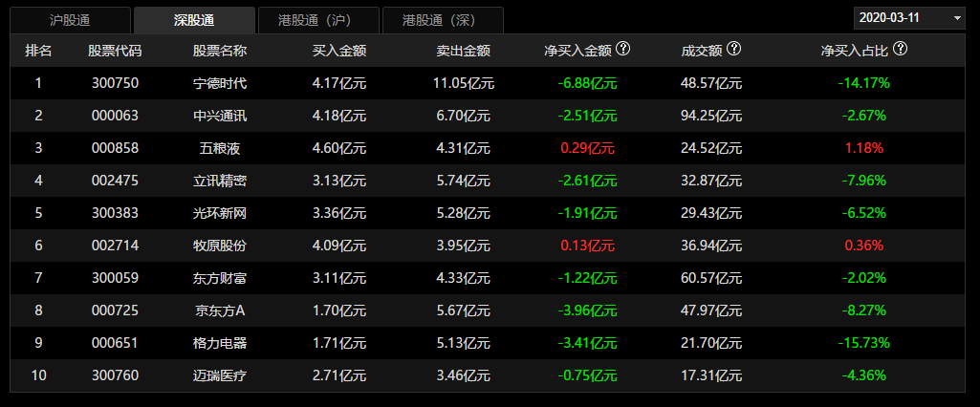Click sell amount 11.05亿元

tap(463, 83)
